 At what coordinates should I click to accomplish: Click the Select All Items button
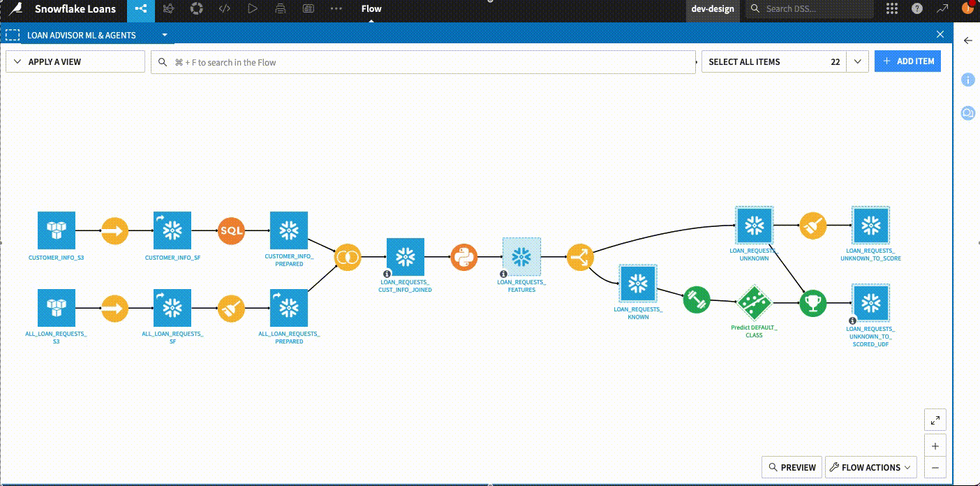pos(774,61)
